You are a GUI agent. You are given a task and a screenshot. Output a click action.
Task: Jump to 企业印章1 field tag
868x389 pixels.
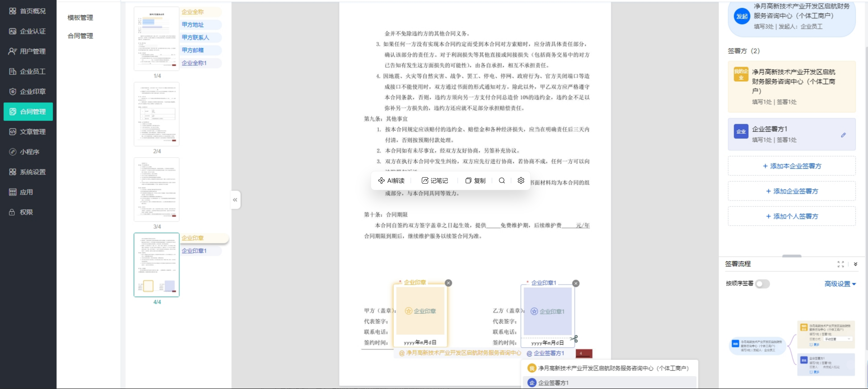pos(201,251)
